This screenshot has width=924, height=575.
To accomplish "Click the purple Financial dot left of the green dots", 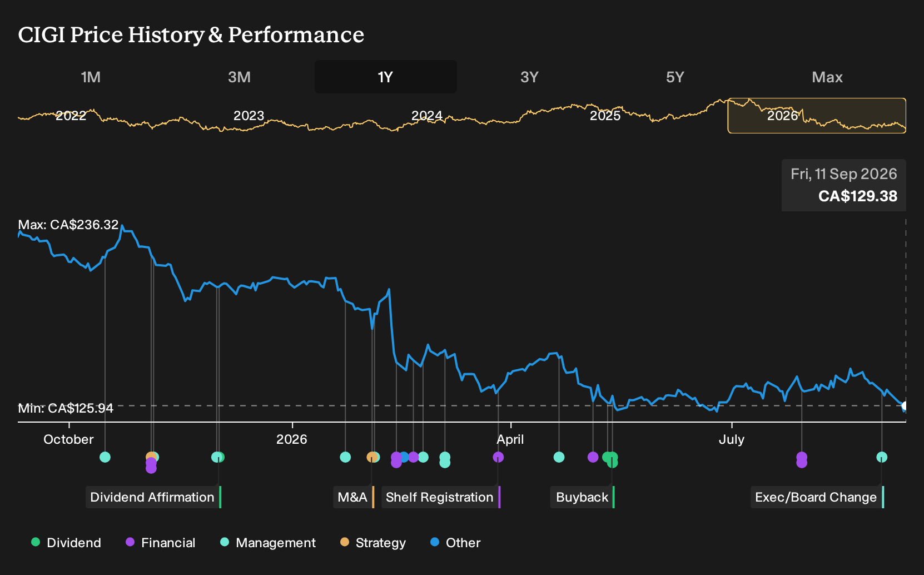I will [593, 457].
